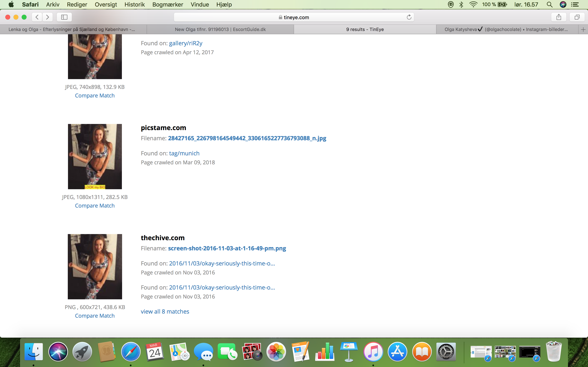Click the tineye.com address field
Image resolution: width=588 pixels, height=367 pixels.
pos(294,17)
